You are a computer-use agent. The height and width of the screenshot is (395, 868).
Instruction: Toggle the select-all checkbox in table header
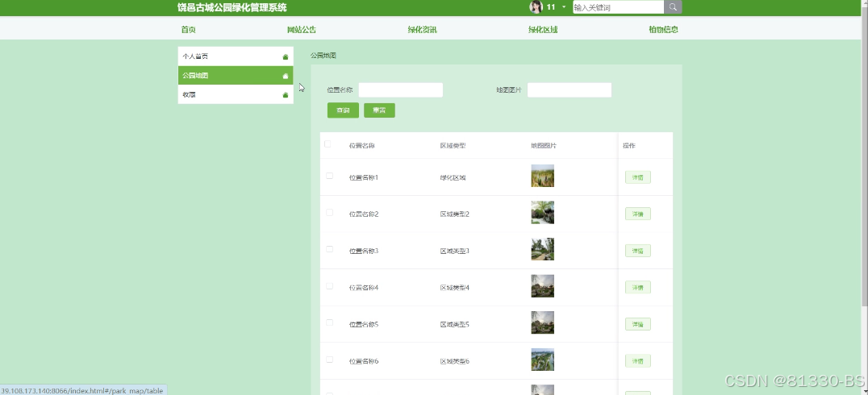(x=328, y=143)
